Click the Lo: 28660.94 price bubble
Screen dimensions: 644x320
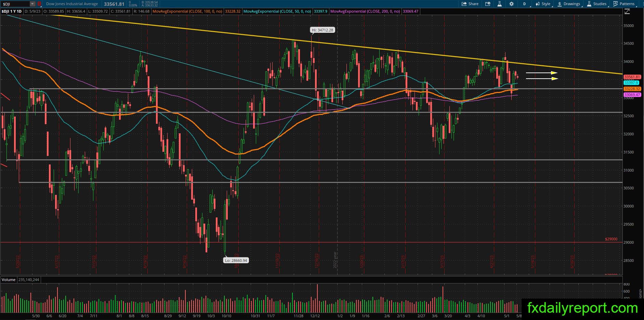236,261
